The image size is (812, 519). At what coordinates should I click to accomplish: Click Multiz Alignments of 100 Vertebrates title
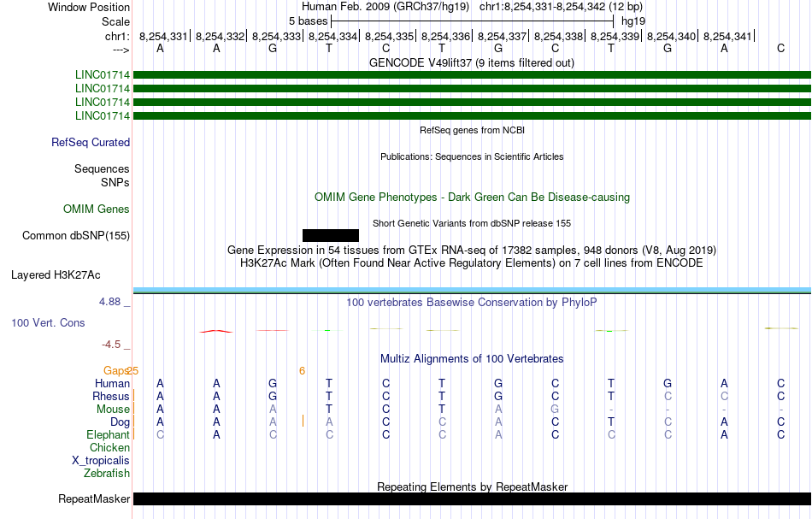[x=472, y=359]
